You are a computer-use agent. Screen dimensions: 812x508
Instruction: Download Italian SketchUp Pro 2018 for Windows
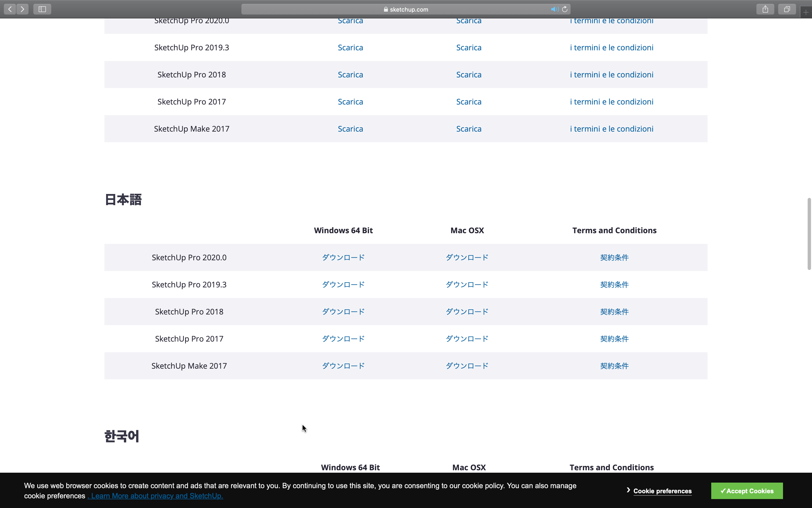pyautogui.click(x=350, y=75)
